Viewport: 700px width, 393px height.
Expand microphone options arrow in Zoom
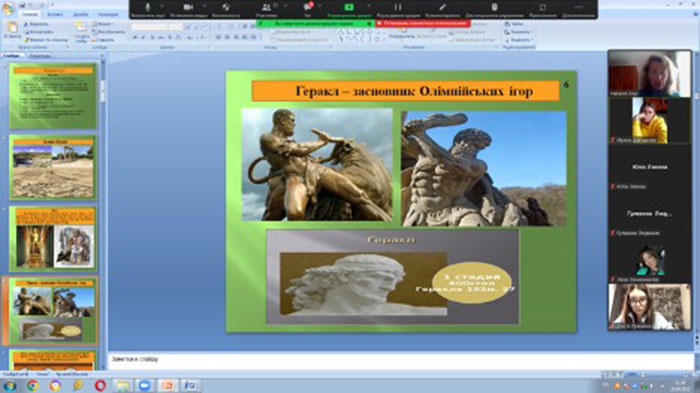162,6
